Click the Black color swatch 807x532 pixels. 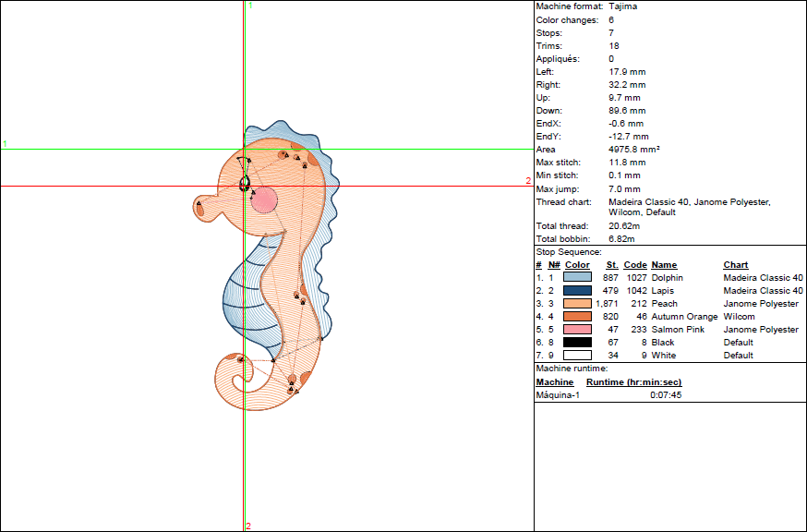click(x=577, y=342)
